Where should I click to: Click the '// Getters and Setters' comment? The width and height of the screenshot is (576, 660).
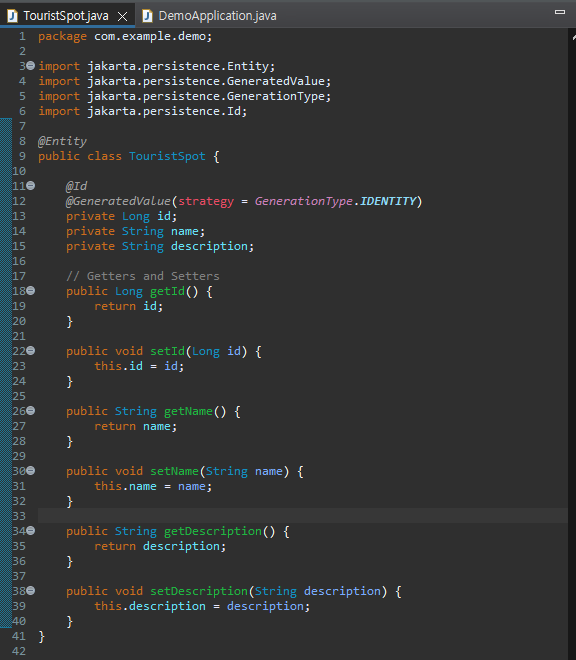tap(143, 276)
